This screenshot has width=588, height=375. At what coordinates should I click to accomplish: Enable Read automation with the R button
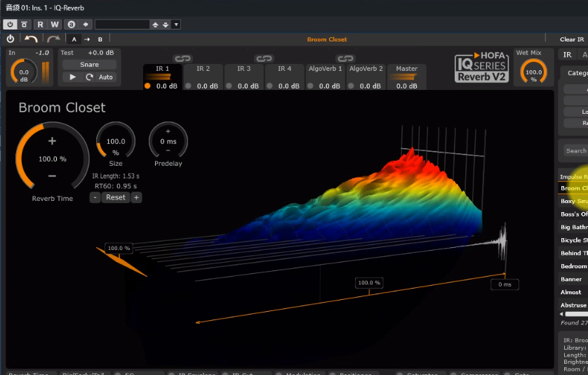[40, 25]
